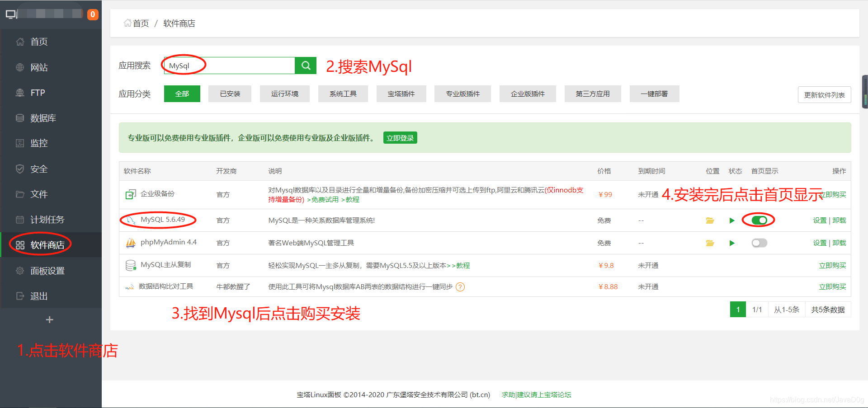This screenshot has height=408, width=868.
Task: Click the orange question mark help icon
Action: [x=460, y=287]
